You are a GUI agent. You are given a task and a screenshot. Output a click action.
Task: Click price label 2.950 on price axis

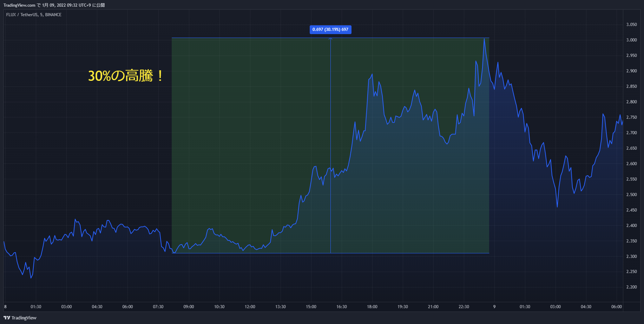631,56
